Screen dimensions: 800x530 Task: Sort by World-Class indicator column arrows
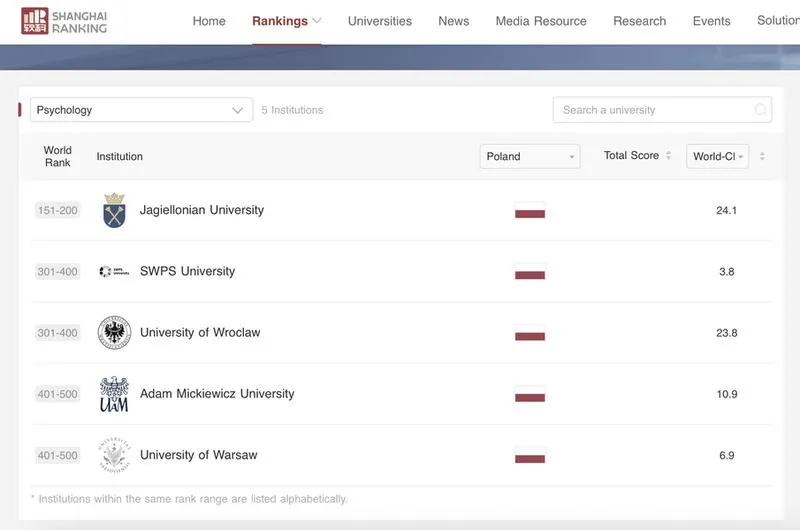tap(762, 156)
